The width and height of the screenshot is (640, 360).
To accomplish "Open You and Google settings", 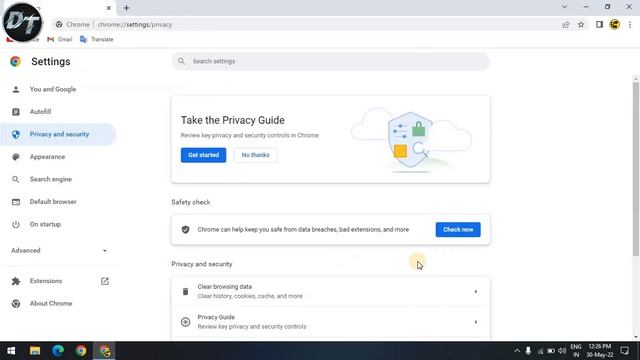I will pos(53,89).
